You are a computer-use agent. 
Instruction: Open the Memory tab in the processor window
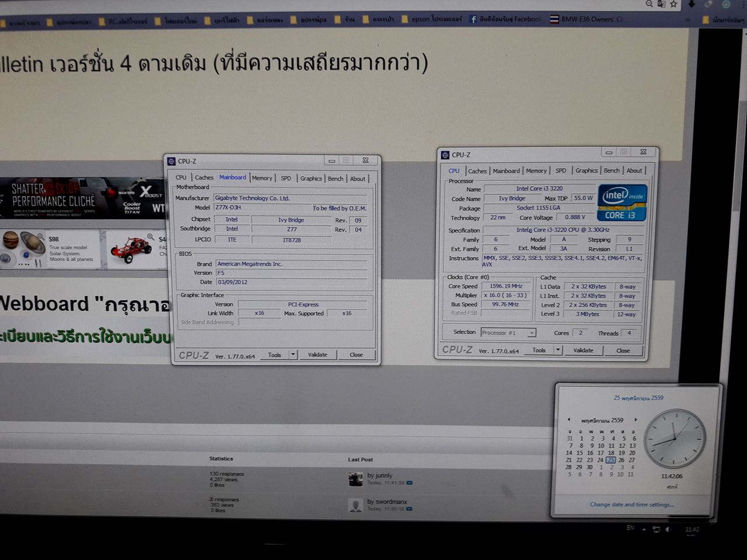coord(536,171)
